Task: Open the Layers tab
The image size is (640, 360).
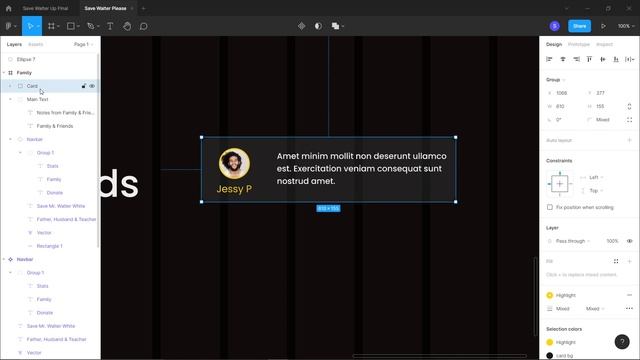Action: click(x=14, y=44)
